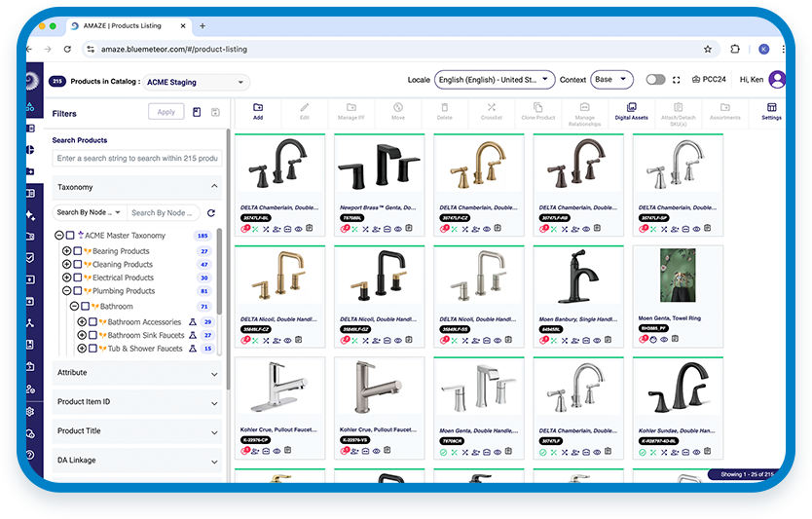Click the Search By Node text field
This screenshot has width=812, height=519.
(164, 213)
